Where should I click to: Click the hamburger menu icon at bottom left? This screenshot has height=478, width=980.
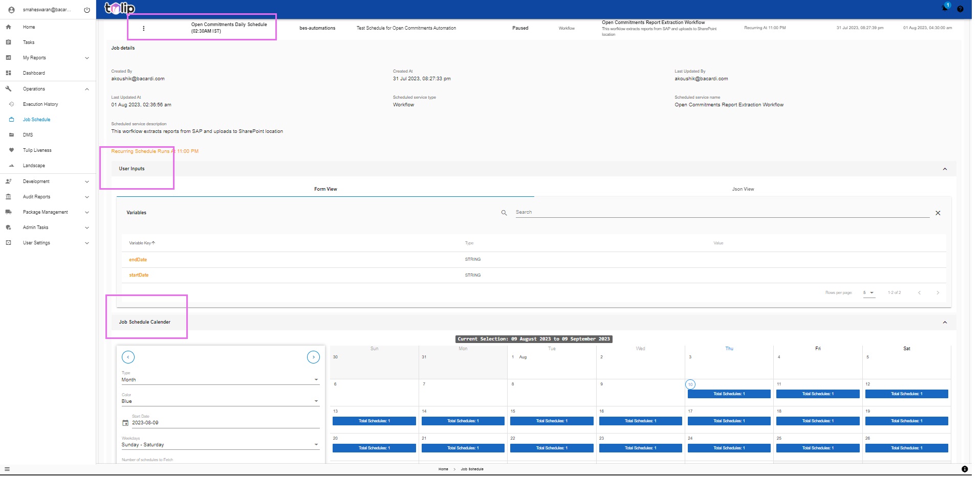click(7, 469)
